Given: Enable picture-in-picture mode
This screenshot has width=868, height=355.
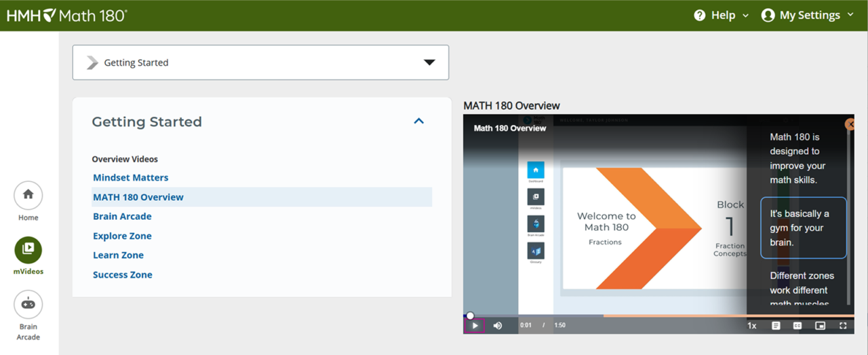Looking at the screenshot, I should tap(821, 326).
